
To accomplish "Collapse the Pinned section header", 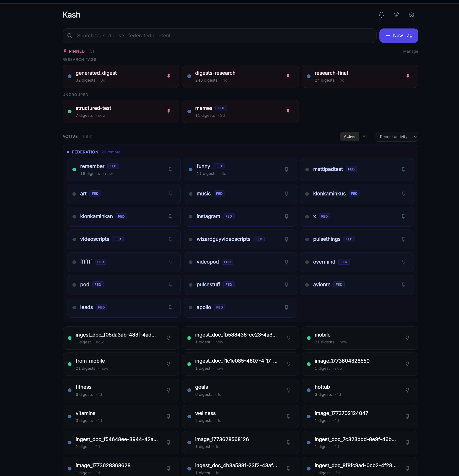I will pyautogui.click(x=76, y=51).
